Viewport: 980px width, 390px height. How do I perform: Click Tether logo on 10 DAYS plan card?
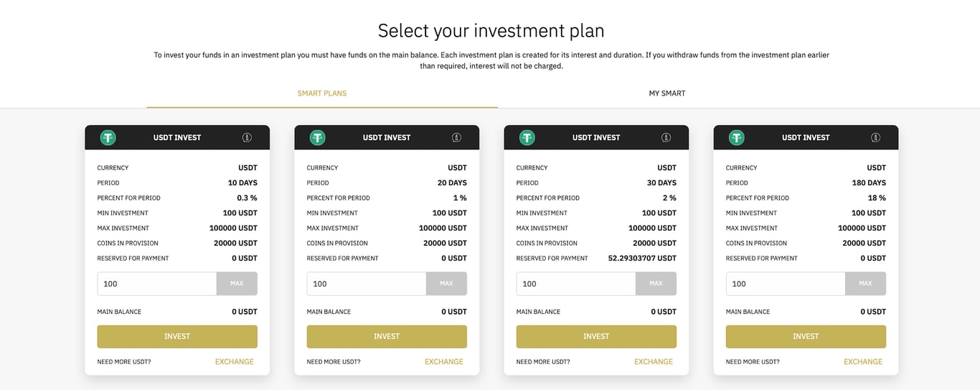pos(108,137)
